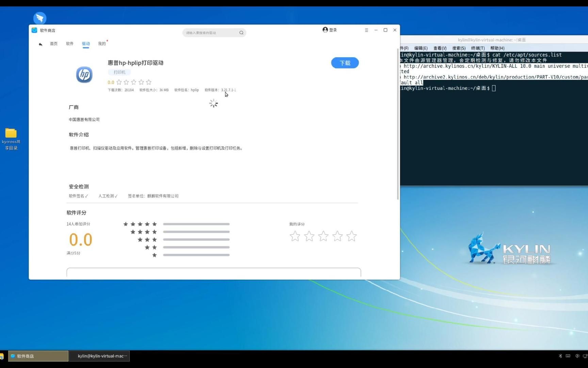The image size is (588, 368).
Task: Click the Bluetooth tray icon
Action: coord(560,356)
